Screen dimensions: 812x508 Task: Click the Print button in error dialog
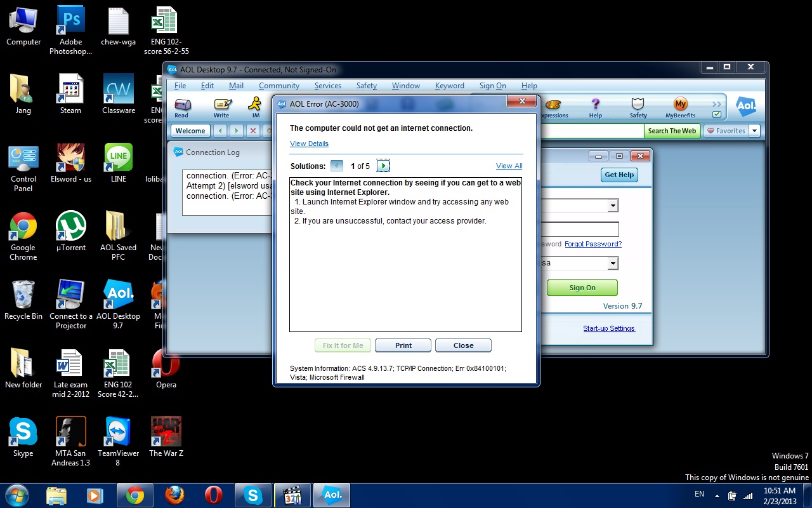403,345
